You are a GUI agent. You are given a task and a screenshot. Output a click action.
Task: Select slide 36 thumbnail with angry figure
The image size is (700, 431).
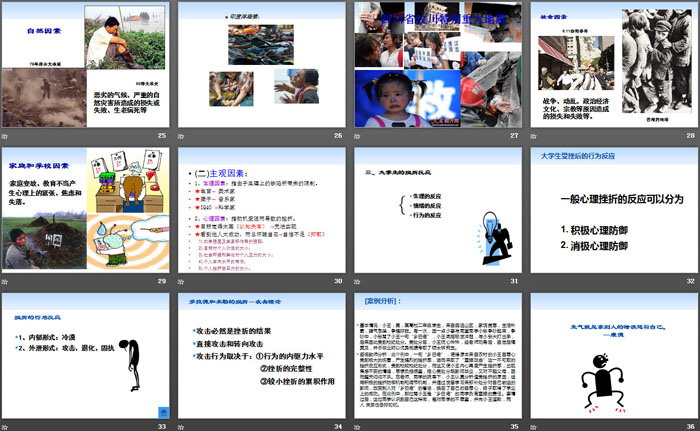[614, 356]
